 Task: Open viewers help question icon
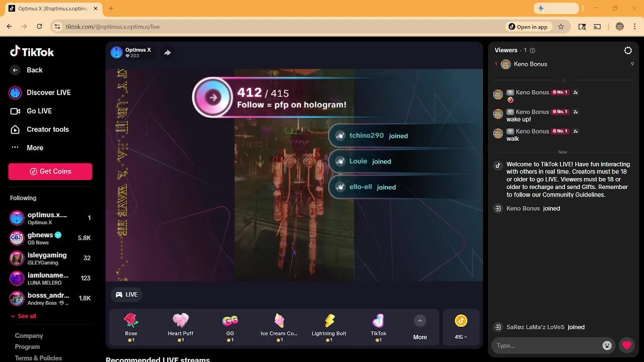point(533,50)
